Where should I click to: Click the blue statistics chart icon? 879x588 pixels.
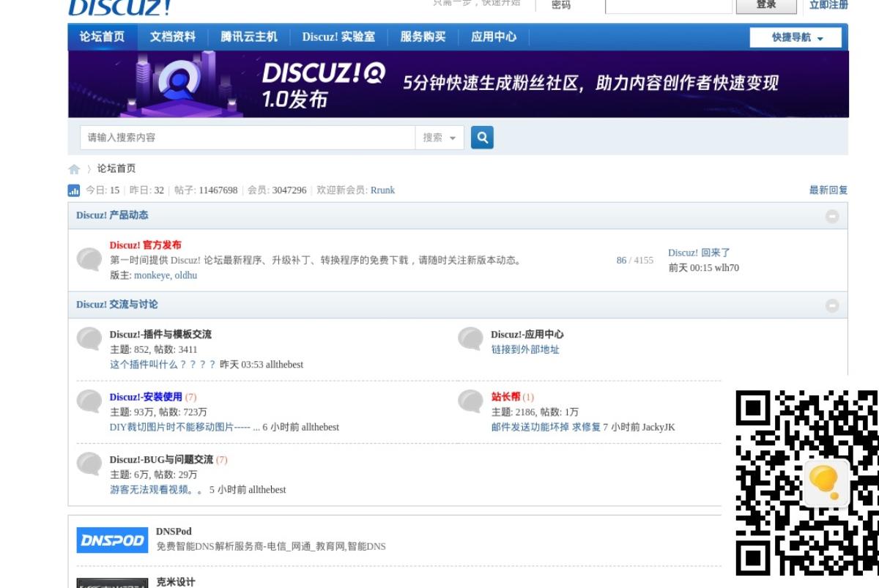74,190
